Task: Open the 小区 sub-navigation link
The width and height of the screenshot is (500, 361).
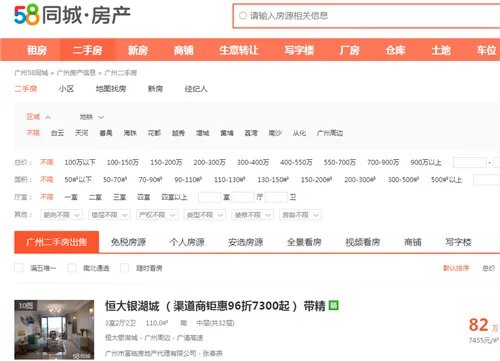Action: (x=66, y=89)
